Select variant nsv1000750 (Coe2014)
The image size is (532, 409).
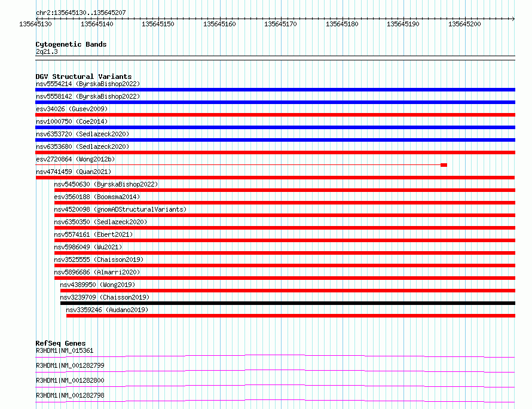[72, 121]
